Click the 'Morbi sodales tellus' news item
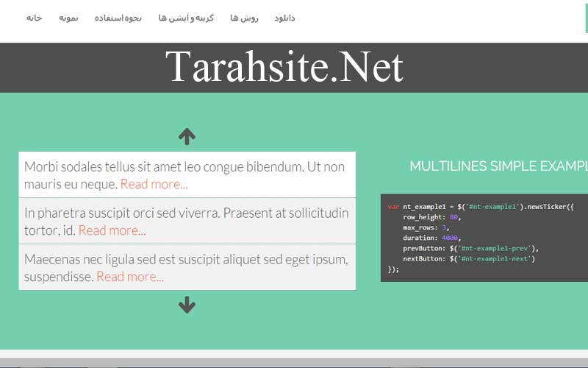Viewport: 588px width, 368px height. pyautogui.click(x=187, y=174)
